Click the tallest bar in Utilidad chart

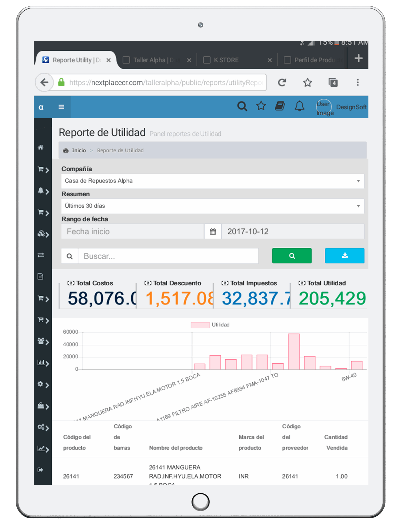(294, 352)
